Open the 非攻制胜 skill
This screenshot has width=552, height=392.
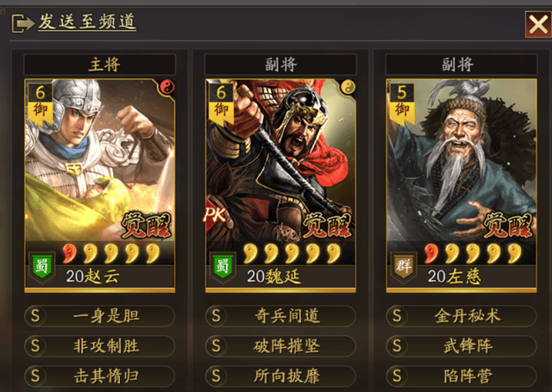pos(100,346)
